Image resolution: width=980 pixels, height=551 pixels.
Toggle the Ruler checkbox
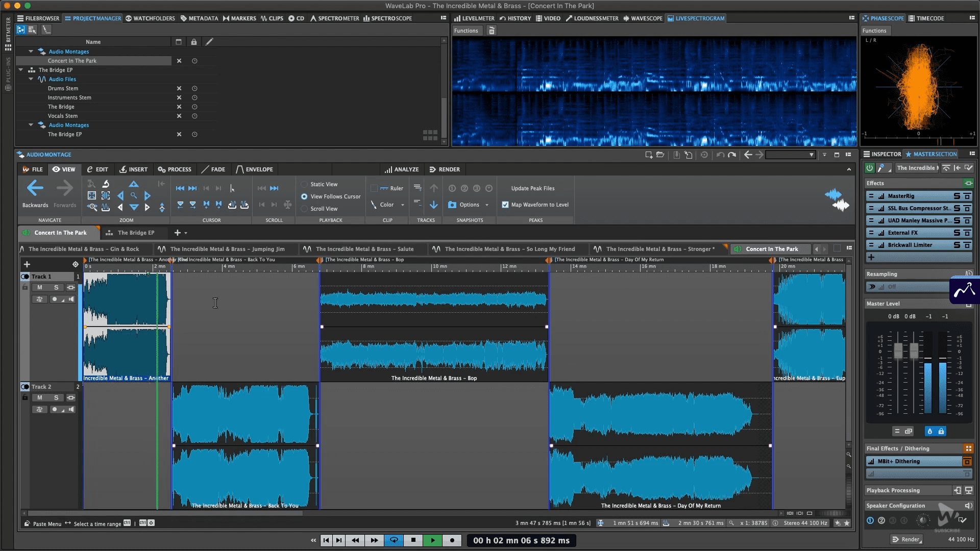click(374, 188)
